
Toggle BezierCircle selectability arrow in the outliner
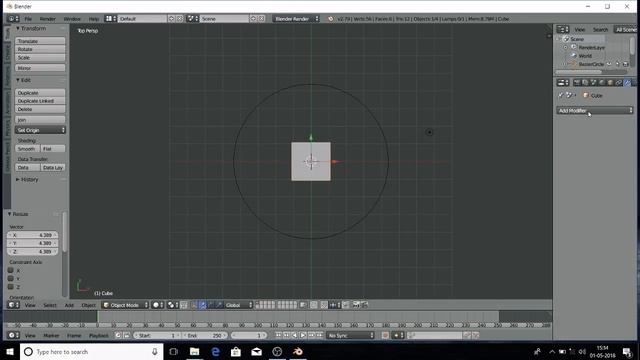click(618, 64)
